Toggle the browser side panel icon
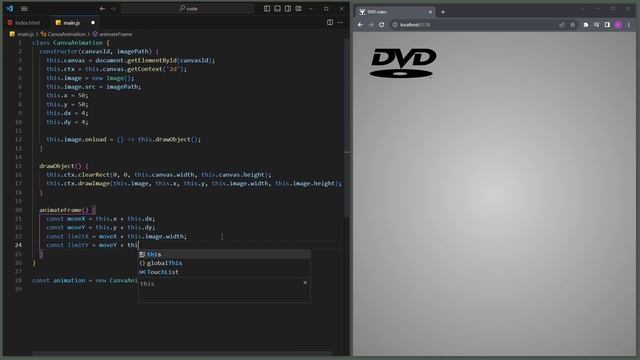The width and height of the screenshot is (640, 360). click(607, 25)
